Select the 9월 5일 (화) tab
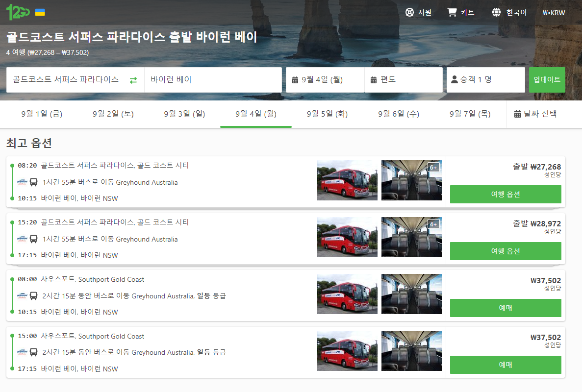582x392 pixels. (x=327, y=114)
